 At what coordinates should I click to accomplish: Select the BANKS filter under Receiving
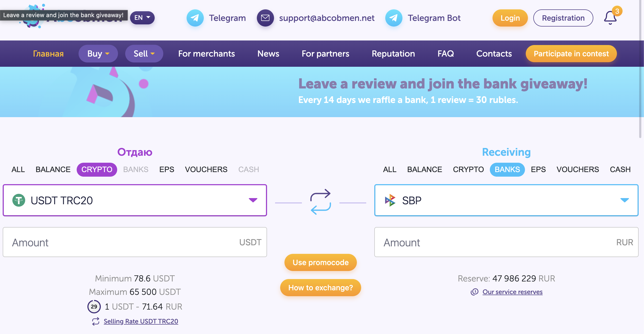507,169
